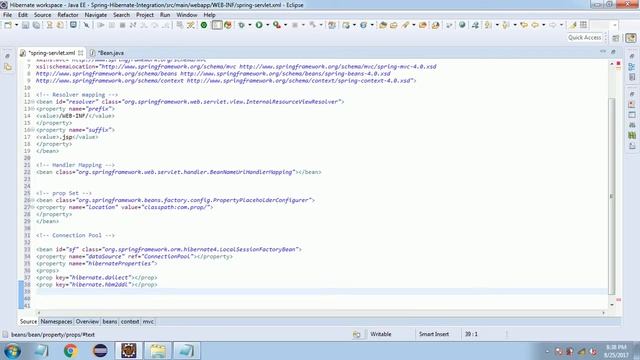Image resolution: width=640 pixels, height=360 pixels.
Task: Click the Debug bug toolbar icon
Action: coord(242,25)
